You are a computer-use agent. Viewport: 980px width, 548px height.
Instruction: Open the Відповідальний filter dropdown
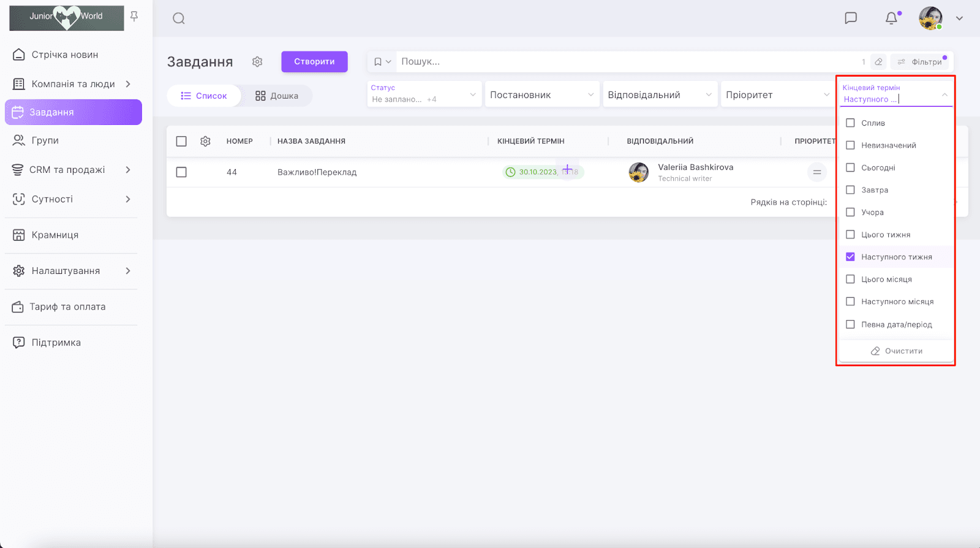pos(659,95)
